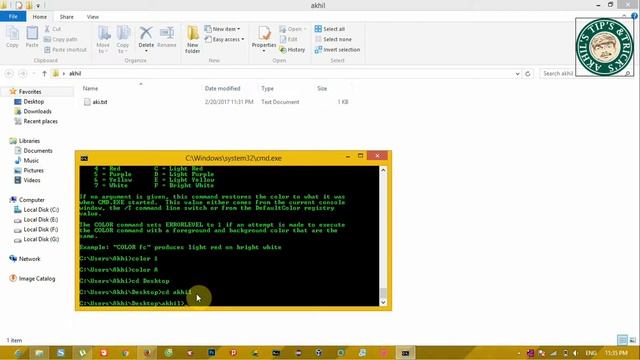
Task: Sort by the Date modified column header
Action: [222, 88]
